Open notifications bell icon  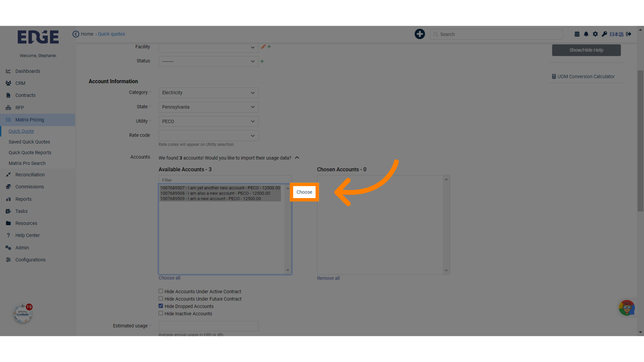click(x=586, y=34)
